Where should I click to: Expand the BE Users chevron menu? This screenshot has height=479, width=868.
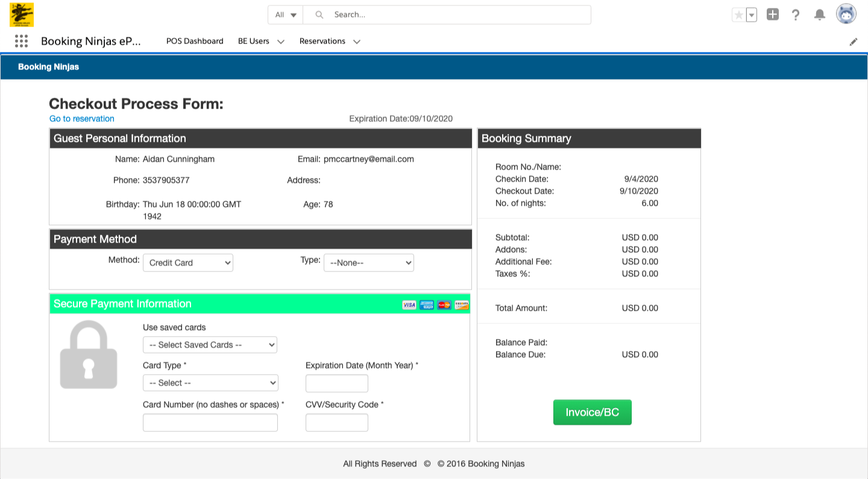tap(281, 42)
